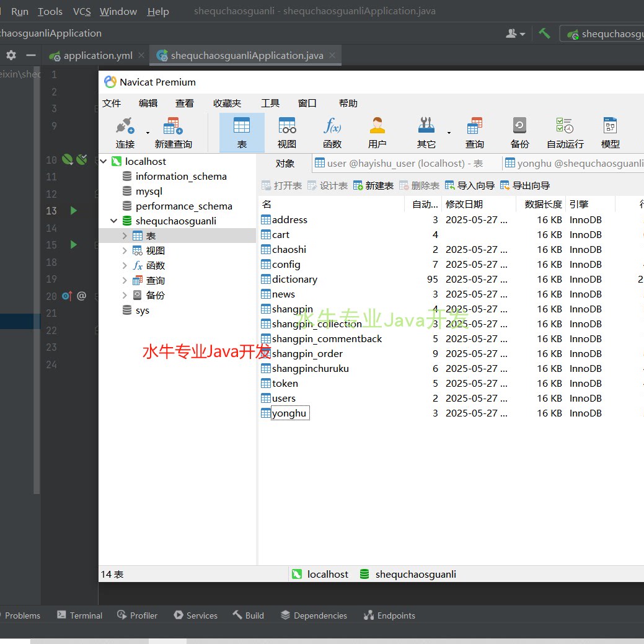
Task: Click the 导入向导 import wizard button
Action: (469, 186)
